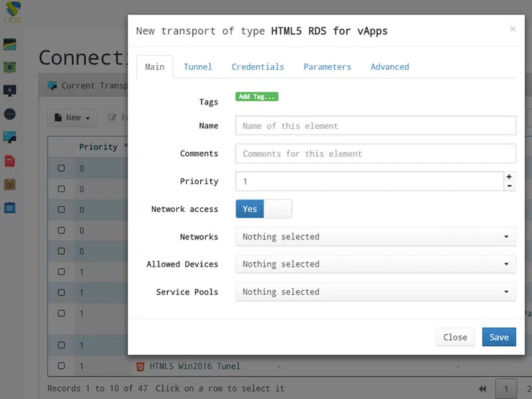Switch to the Parameters tab
This screenshot has width=532, height=399.
327,67
